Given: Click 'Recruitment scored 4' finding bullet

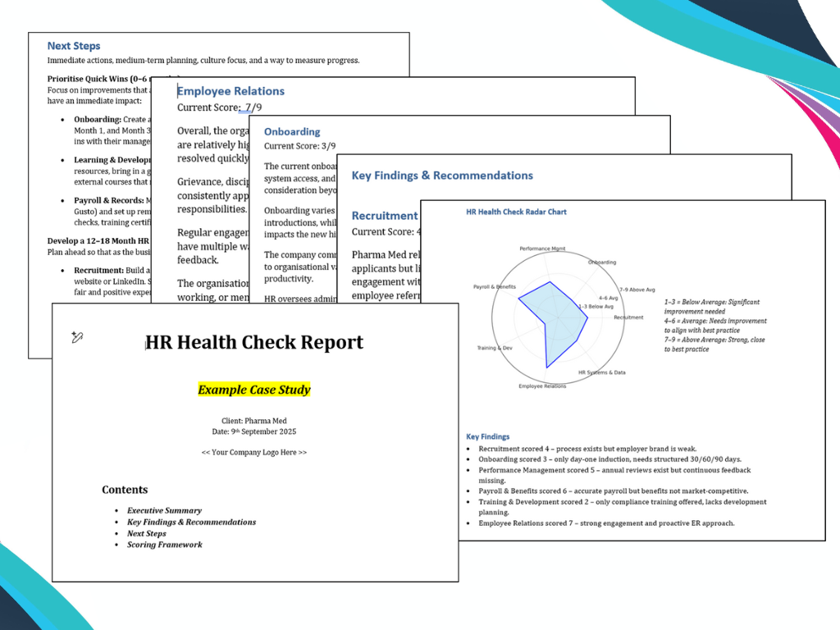Looking at the screenshot, I should pyautogui.click(x=587, y=449).
